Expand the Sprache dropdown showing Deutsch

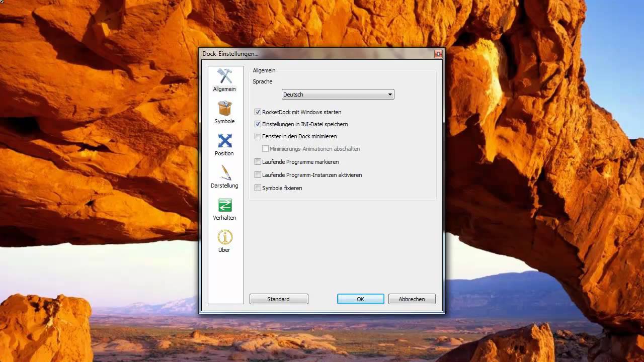click(x=338, y=95)
